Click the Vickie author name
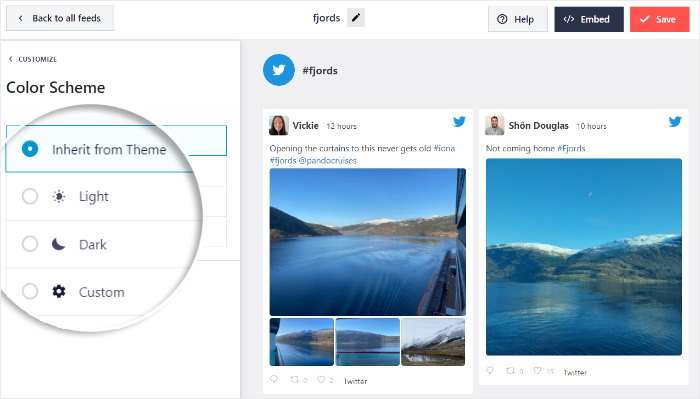Image resolution: width=700 pixels, height=399 pixels. point(306,125)
